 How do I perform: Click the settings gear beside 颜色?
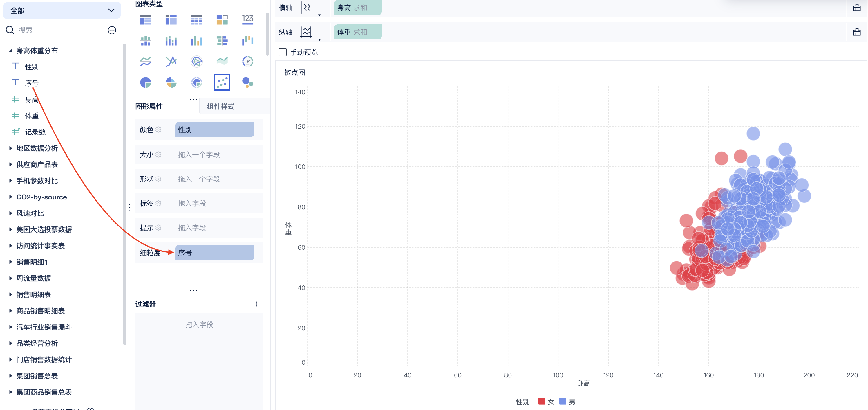coord(159,130)
